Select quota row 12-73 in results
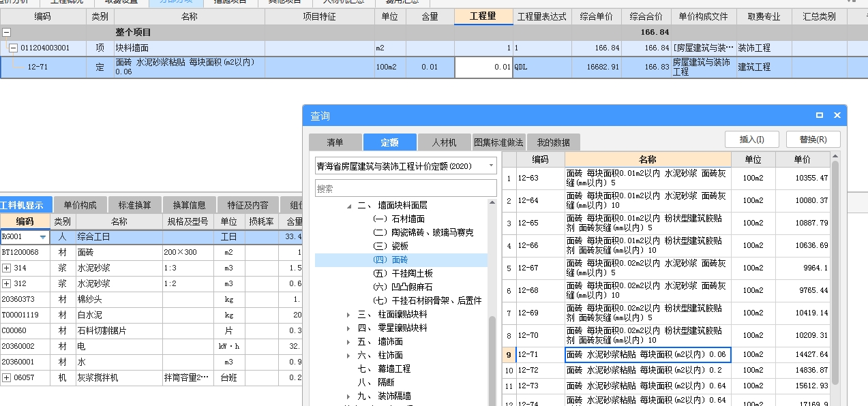Screen dimensions: 868x406 pyautogui.click(x=665, y=386)
